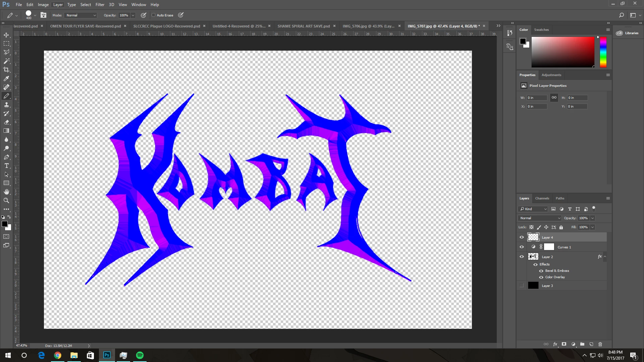644x362 pixels.
Task: Select the Magic Wand tool
Action: pyautogui.click(x=6, y=61)
